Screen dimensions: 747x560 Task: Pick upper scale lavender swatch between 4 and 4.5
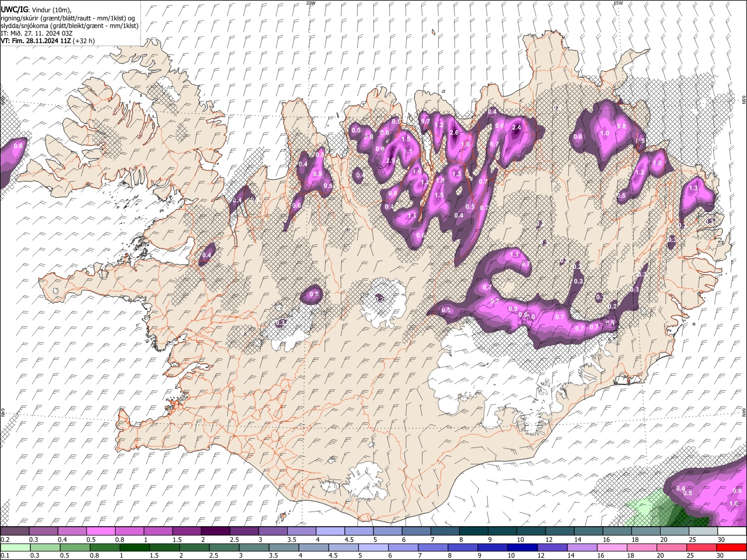330,531
